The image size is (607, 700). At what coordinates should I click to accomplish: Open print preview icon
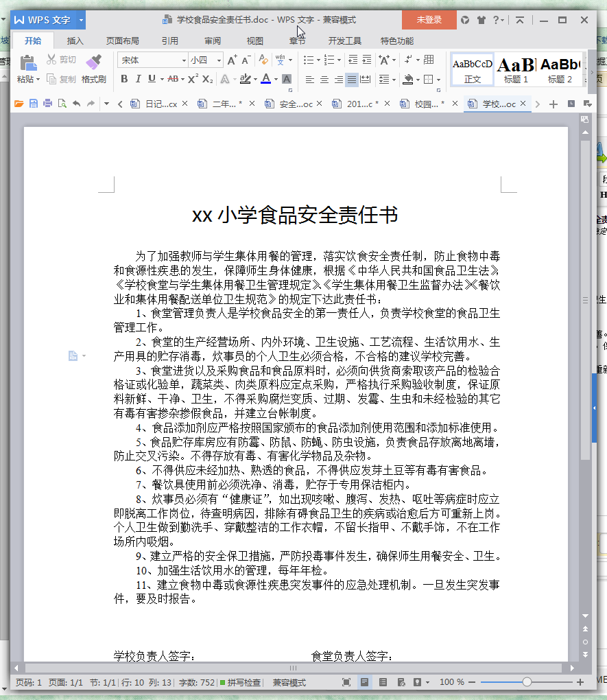point(62,104)
